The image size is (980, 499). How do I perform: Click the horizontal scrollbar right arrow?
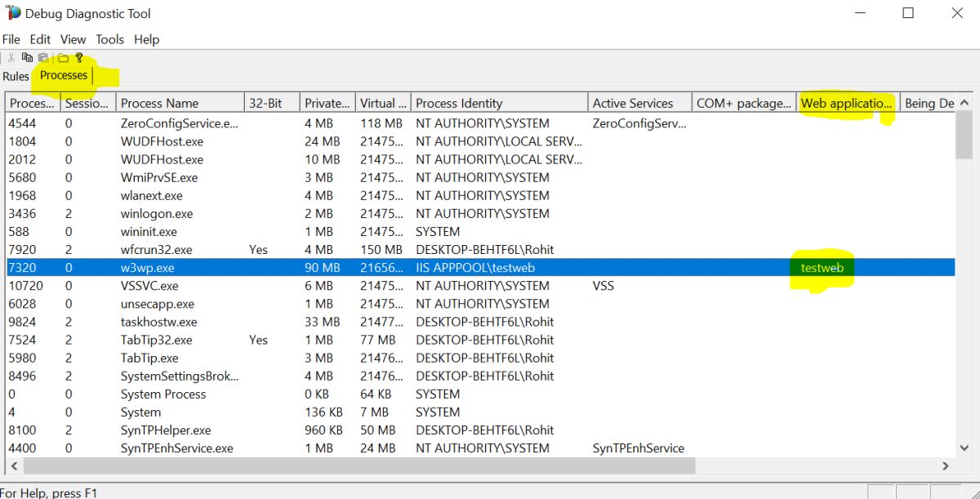point(946,466)
